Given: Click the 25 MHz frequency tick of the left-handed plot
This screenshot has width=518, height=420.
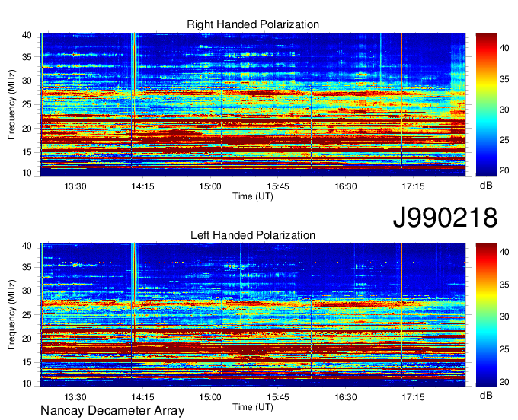Looking at the screenshot, I should (27, 315).
